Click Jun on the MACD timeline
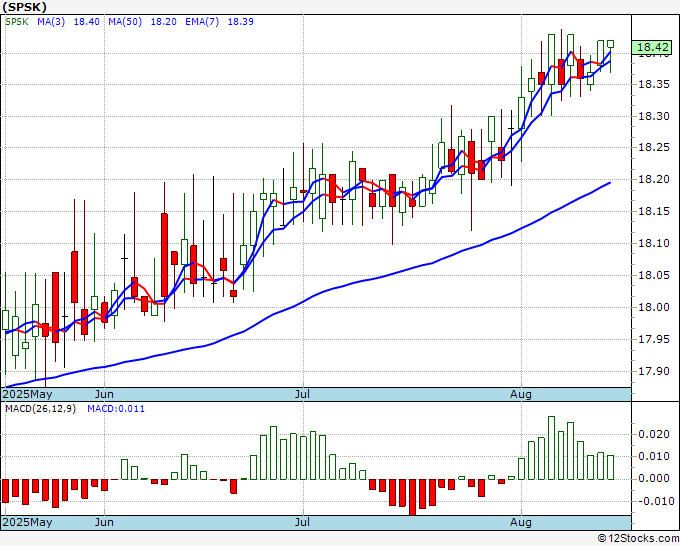 click(104, 522)
